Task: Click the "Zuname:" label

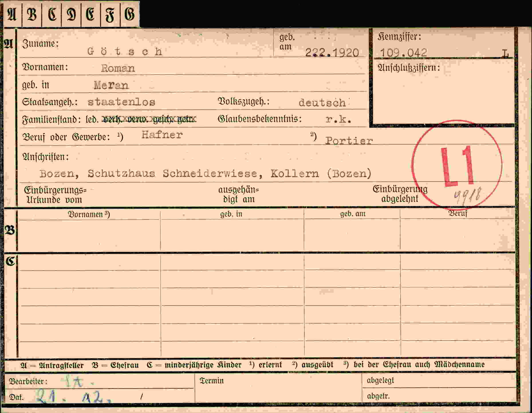Action: pos(40,44)
